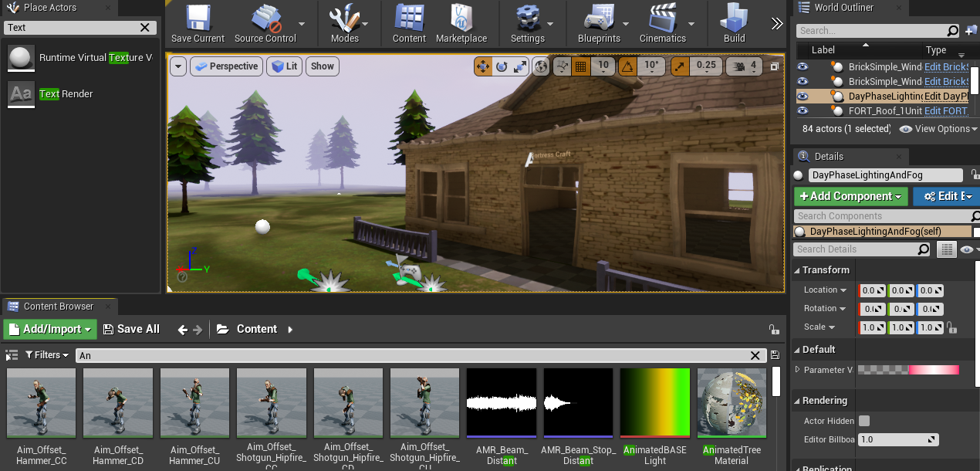The width and height of the screenshot is (980, 471).
Task: Expand hidden toolbar items with double chevron
Action: point(777,24)
